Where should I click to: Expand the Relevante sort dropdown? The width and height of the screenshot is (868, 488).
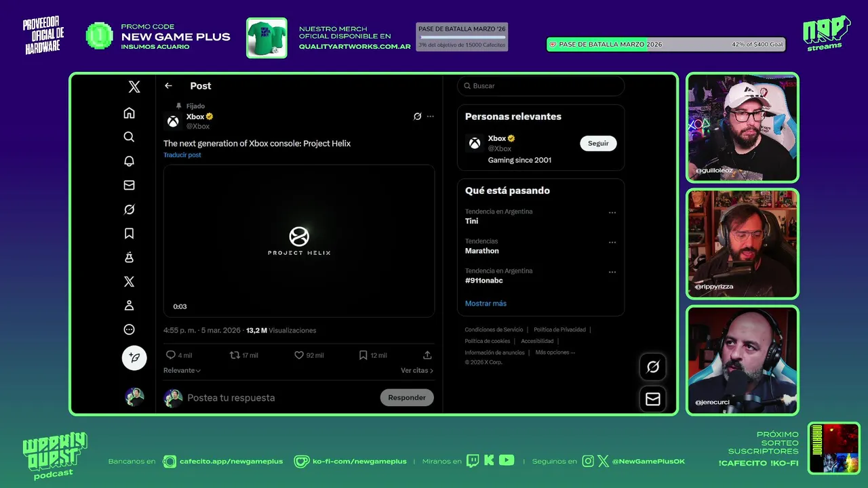click(x=182, y=371)
